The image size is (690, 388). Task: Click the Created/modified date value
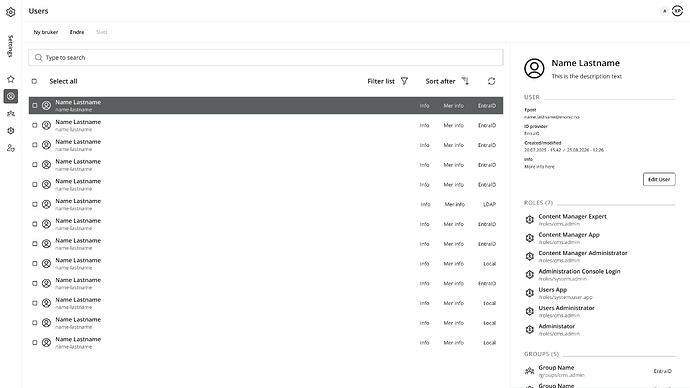pos(564,150)
